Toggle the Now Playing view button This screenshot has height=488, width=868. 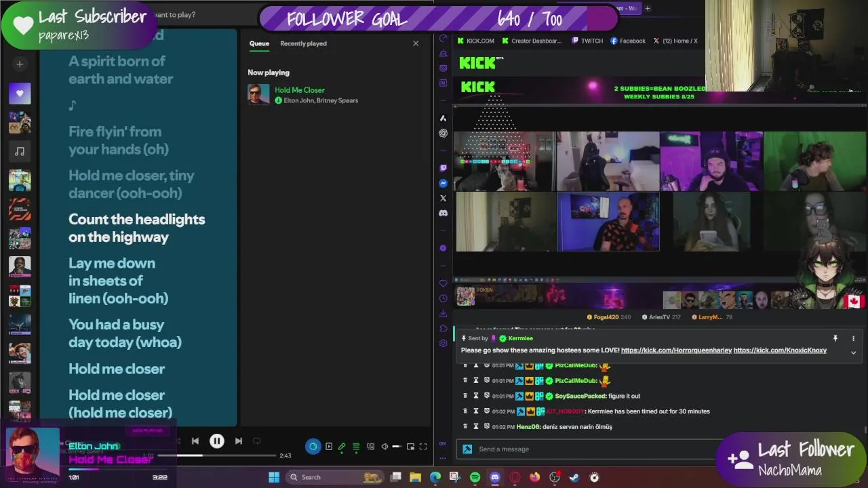coord(329,447)
